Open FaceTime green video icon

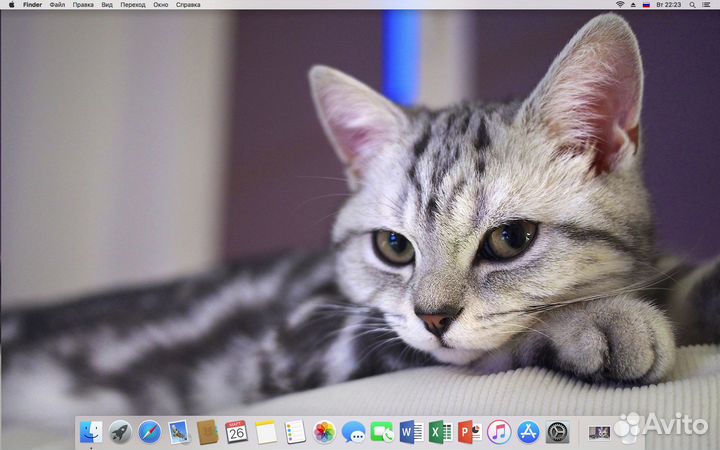(x=382, y=432)
